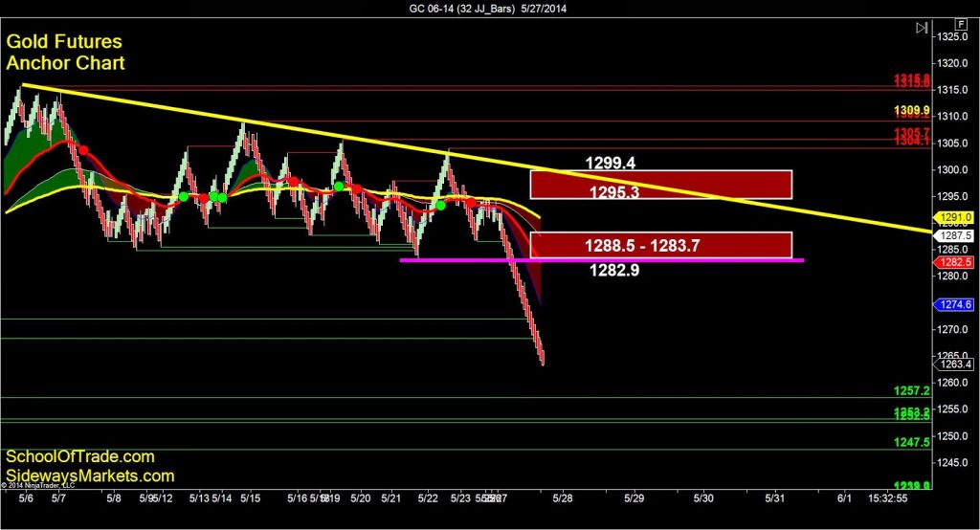The image size is (980, 530).
Task: Click the 5/21 date label on the time axis
Action: pos(390,498)
